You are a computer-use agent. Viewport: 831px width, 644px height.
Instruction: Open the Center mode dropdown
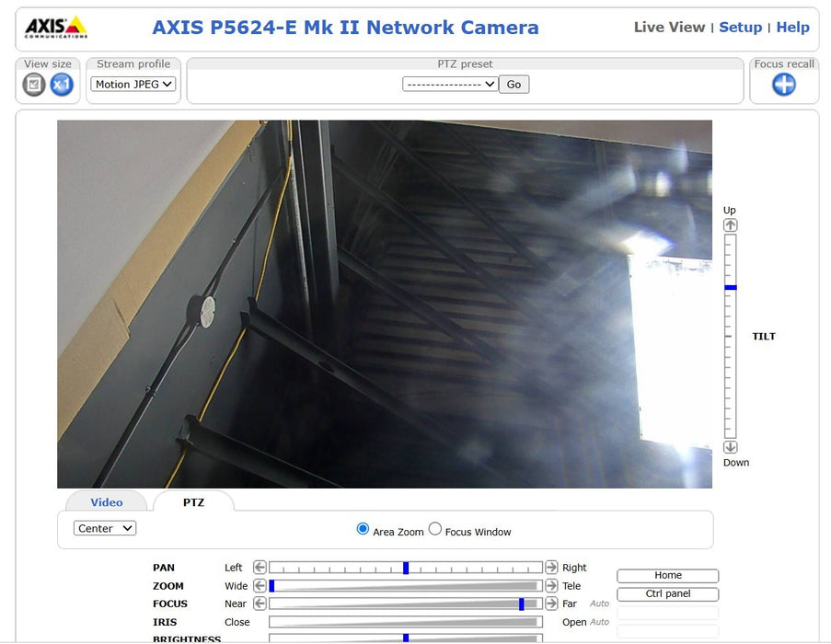(105, 528)
